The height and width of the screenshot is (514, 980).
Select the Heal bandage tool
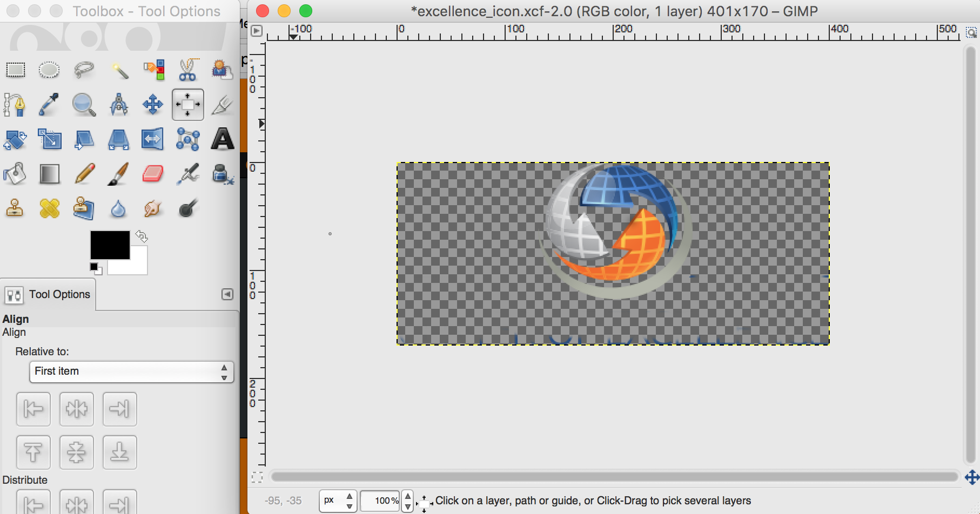point(49,208)
